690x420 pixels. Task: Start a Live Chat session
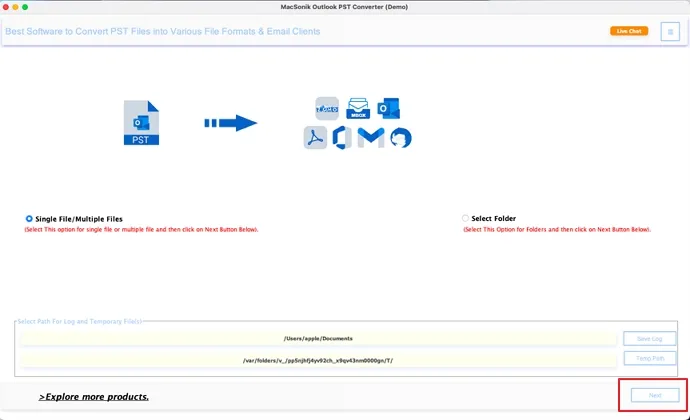(629, 31)
